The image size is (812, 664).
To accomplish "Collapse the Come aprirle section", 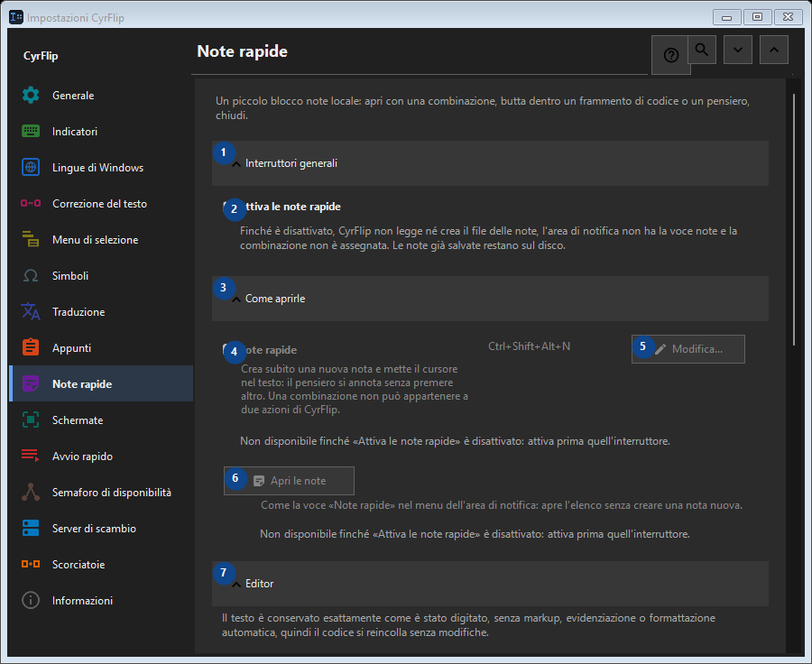I will point(490,299).
